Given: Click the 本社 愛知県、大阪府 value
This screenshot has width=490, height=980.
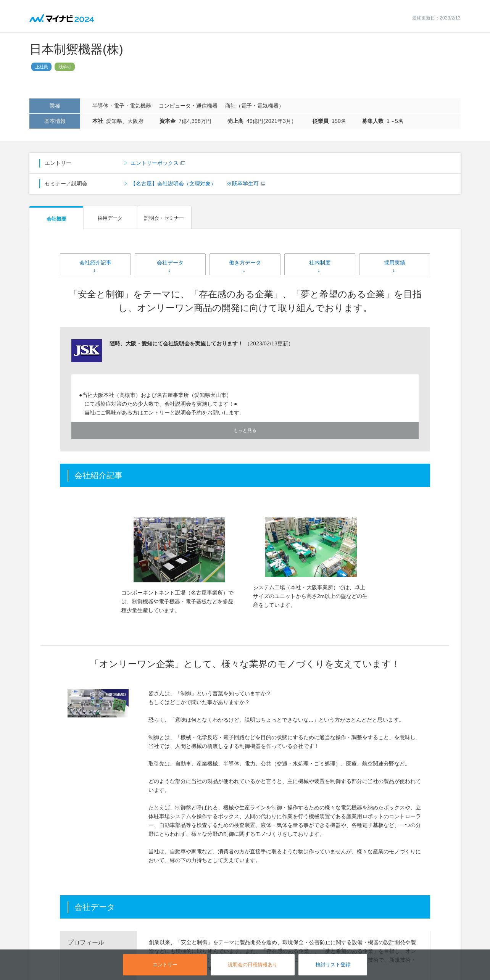Looking at the screenshot, I should [118, 121].
